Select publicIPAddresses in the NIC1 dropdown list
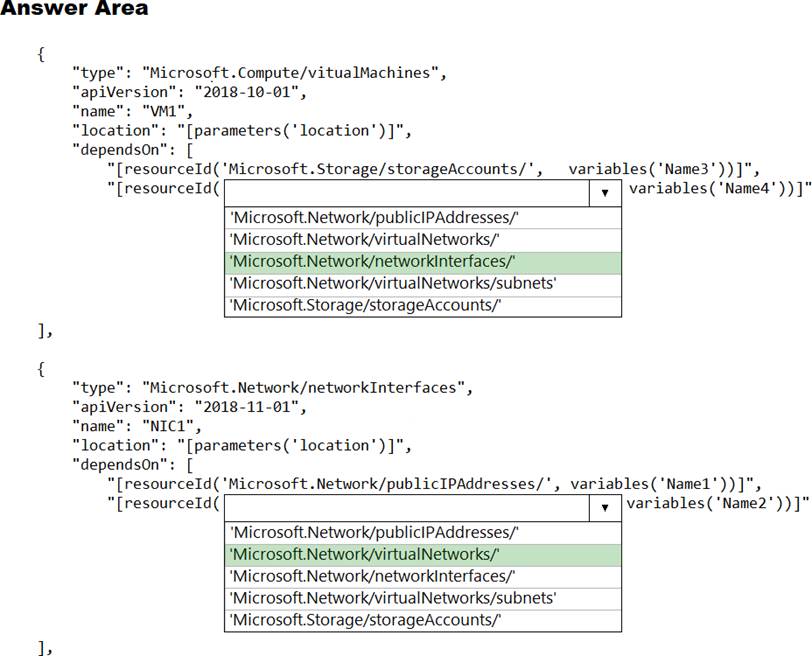 (375, 533)
